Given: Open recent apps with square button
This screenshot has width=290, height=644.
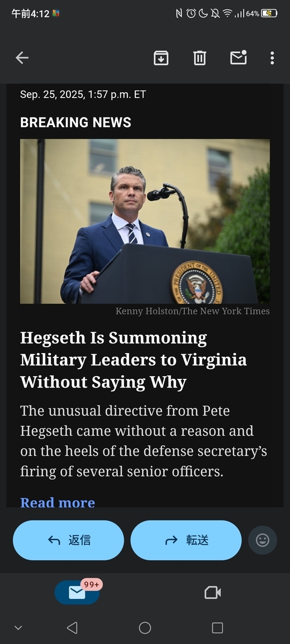Looking at the screenshot, I should pos(218,628).
